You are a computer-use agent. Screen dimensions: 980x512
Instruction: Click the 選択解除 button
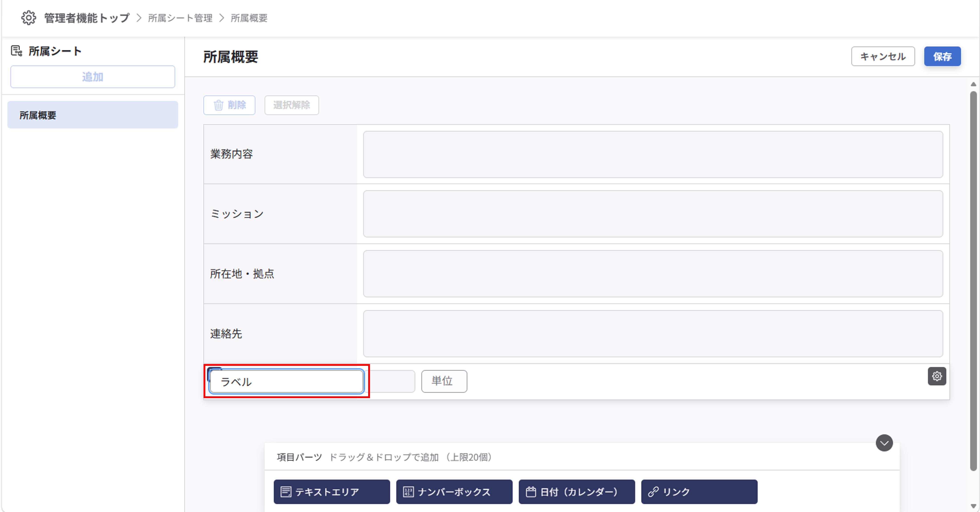[291, 105]
